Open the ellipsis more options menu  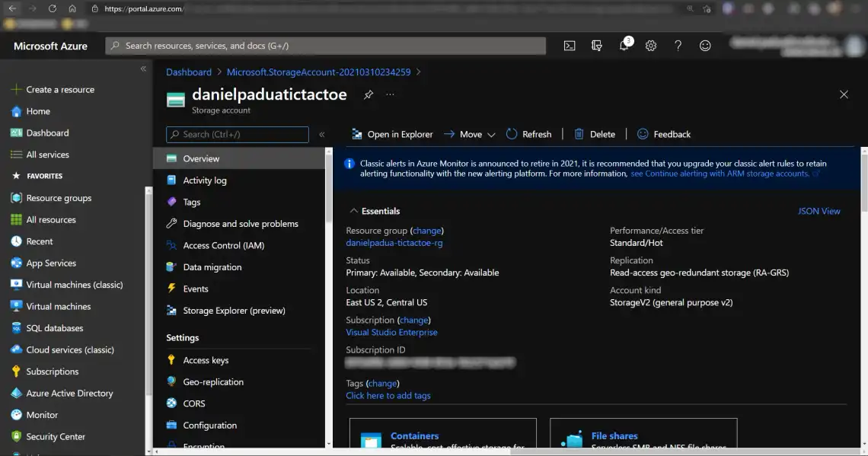(x=391, y=94)
